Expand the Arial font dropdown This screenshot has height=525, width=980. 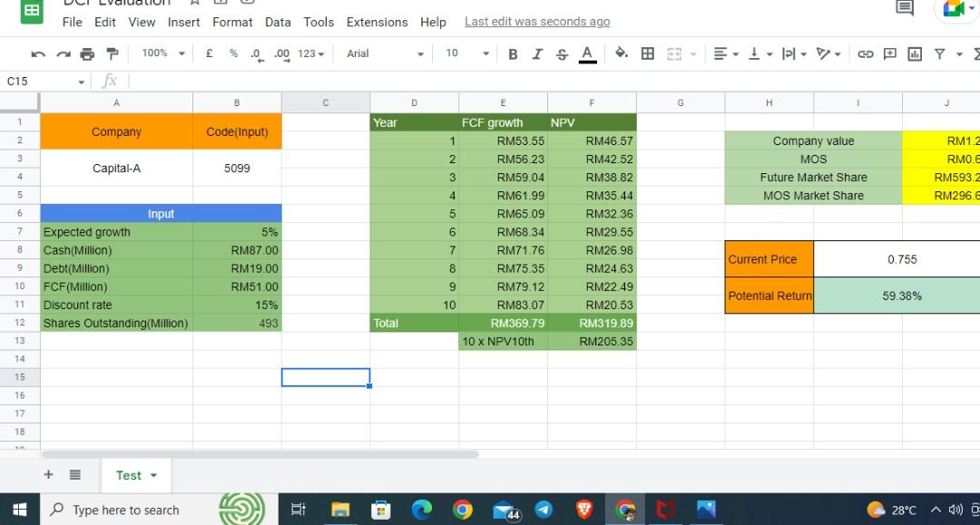point(386,54)
